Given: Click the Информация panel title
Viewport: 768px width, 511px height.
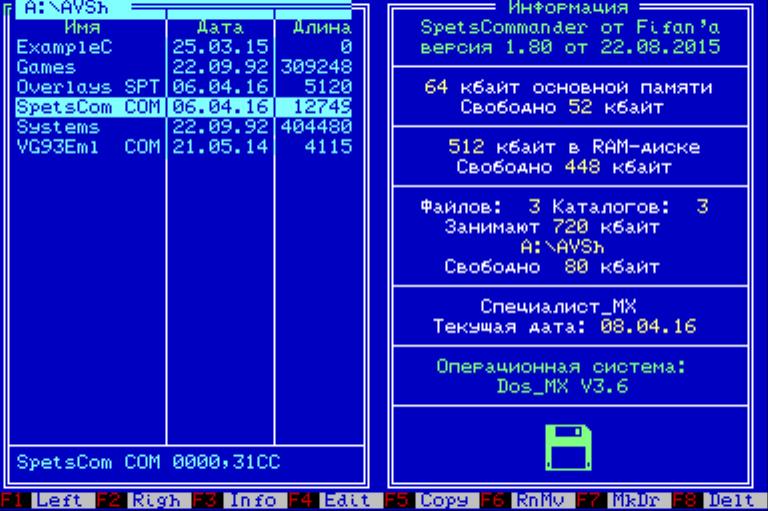Looking at the screenshot, I should 575,9.
